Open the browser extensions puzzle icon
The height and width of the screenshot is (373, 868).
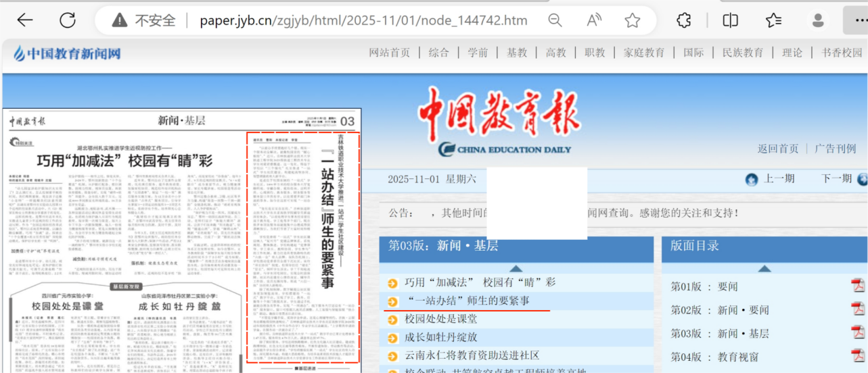tap(684, 20)
